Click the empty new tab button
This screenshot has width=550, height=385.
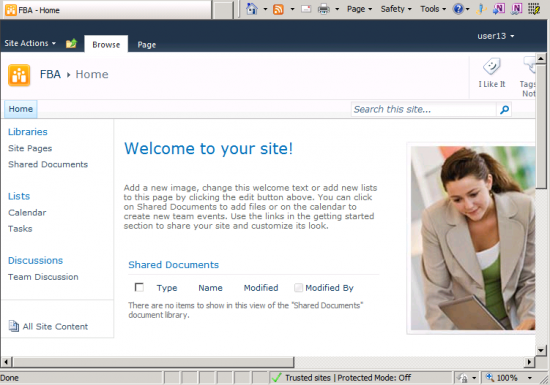tap(223, 10)
